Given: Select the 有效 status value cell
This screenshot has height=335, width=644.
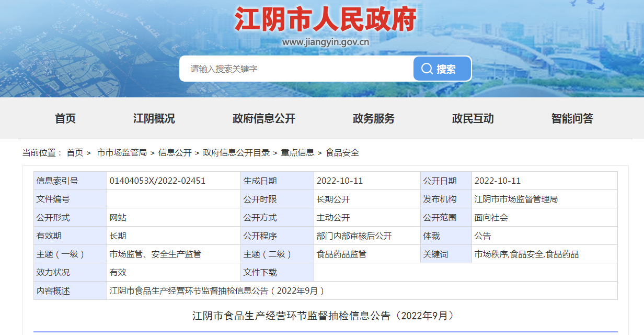Looking at the screenshot, I should pos(174,273).
